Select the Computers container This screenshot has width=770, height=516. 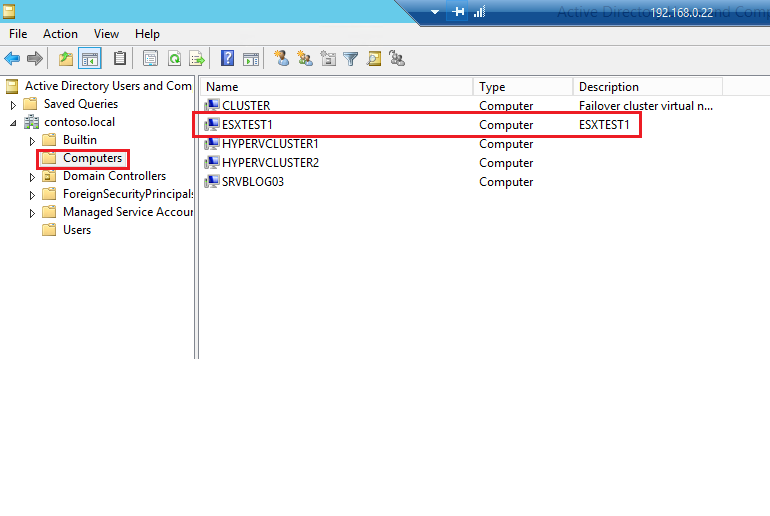point(92,158)
